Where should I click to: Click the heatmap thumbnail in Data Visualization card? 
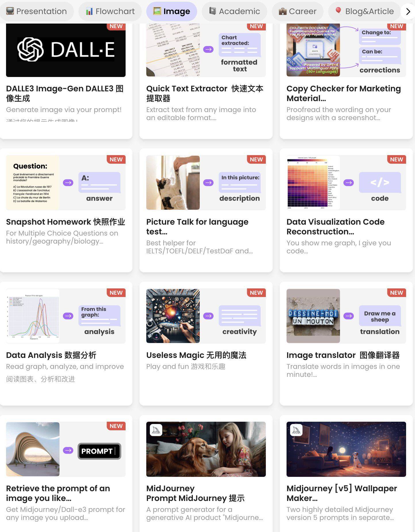tap(313, 183)
